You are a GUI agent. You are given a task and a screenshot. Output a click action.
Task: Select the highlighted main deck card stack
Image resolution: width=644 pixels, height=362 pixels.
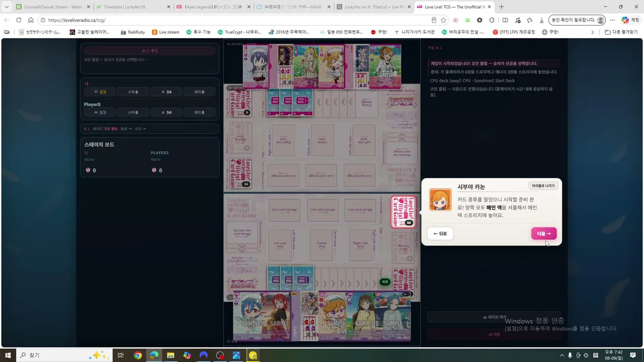pos(403,212)
